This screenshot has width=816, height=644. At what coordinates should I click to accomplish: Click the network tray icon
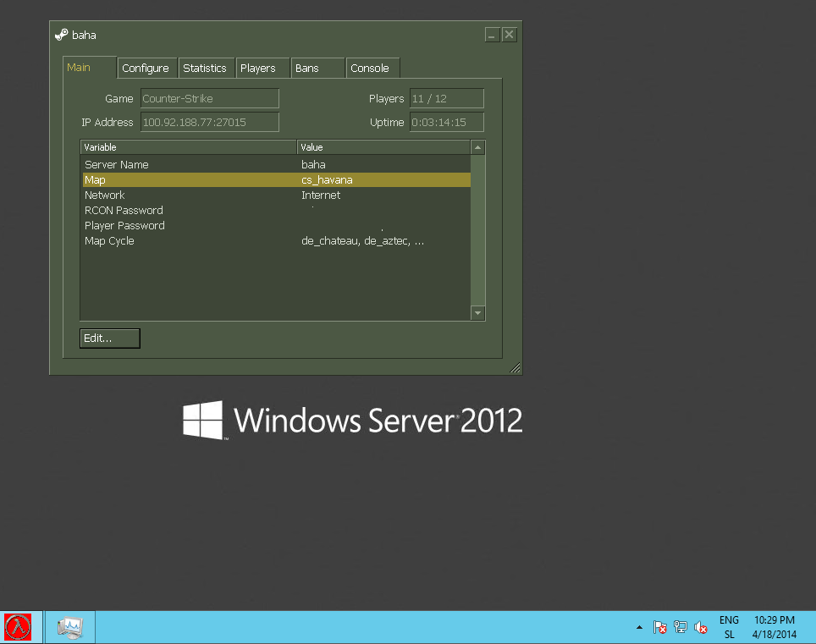tap(681, 627)
